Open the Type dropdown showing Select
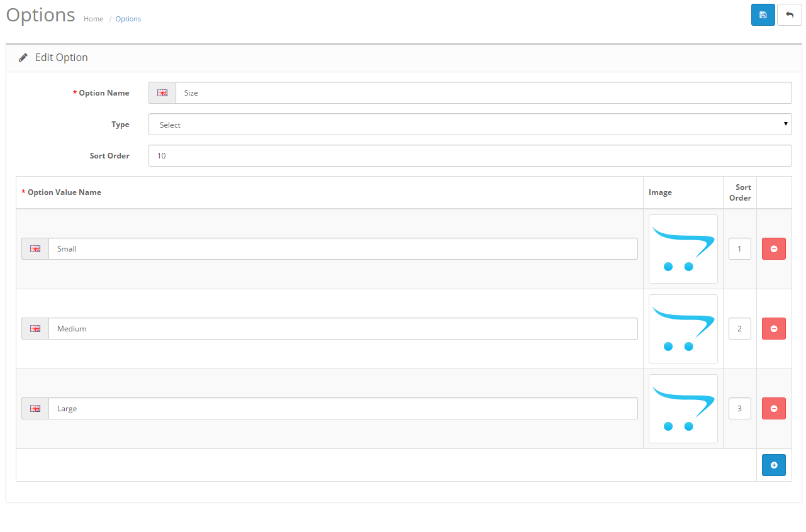The width and height of the screenshot is (806, 532). point(470,124)
